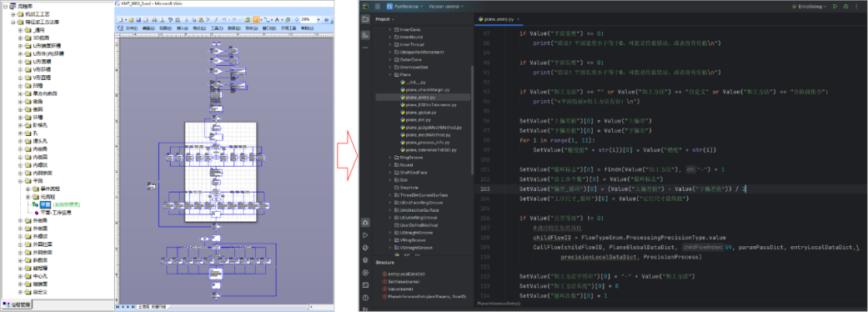
Task: Select the highlighted Pointer tool in Visio
Action: 256,19
